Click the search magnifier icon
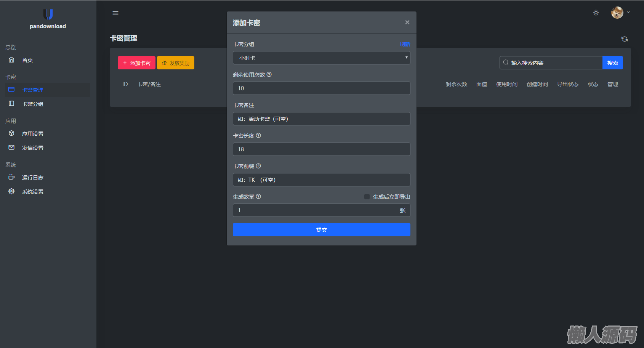 point(506,63)
